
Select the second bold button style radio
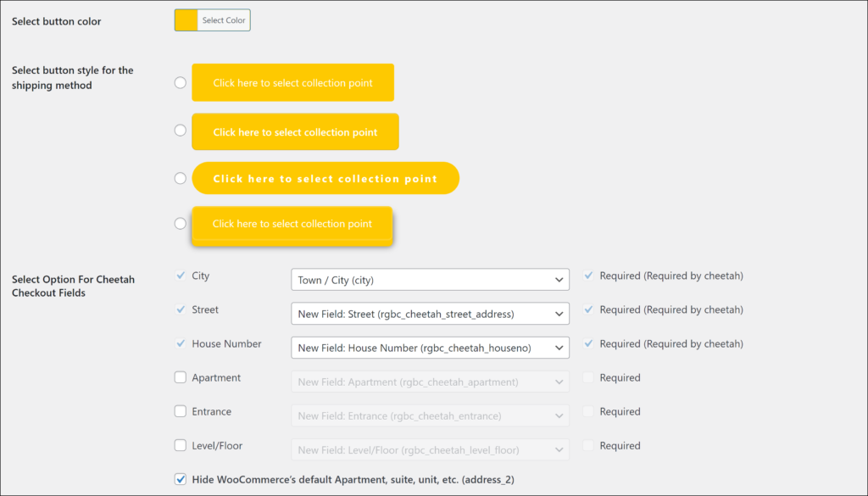click(180, 131)
